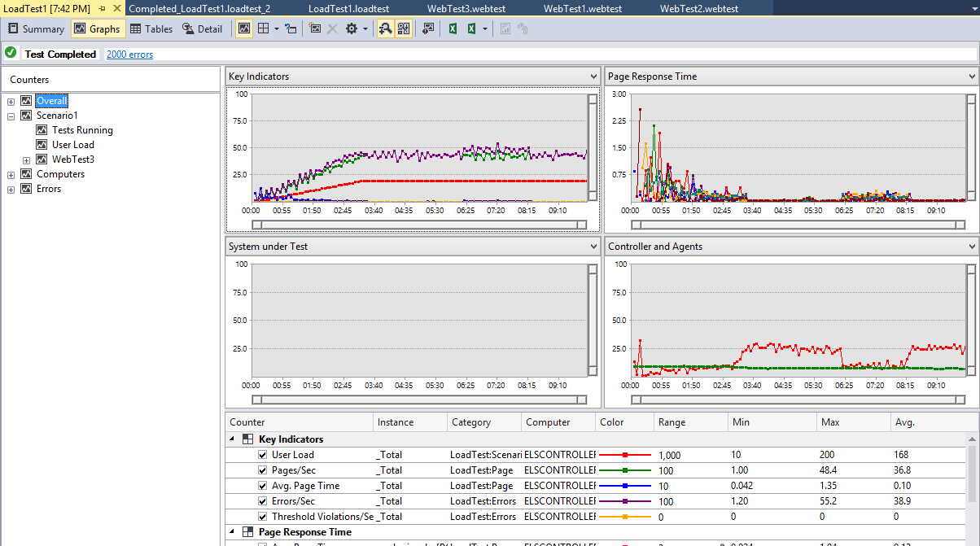This screenshot has width=980, height=546.
Task: Click the gear options icon in toolbar
Action: pyautogui.click(x=352, y=29)
